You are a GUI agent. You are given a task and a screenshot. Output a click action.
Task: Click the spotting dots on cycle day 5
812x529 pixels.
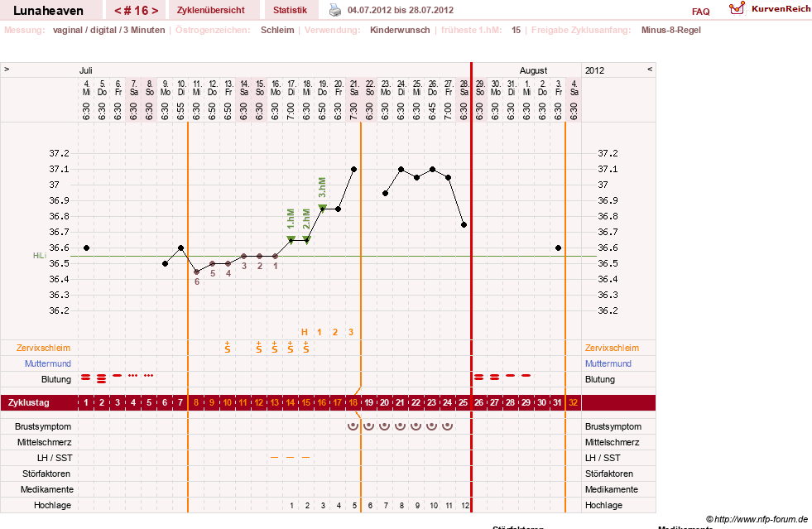coord(149,376)
